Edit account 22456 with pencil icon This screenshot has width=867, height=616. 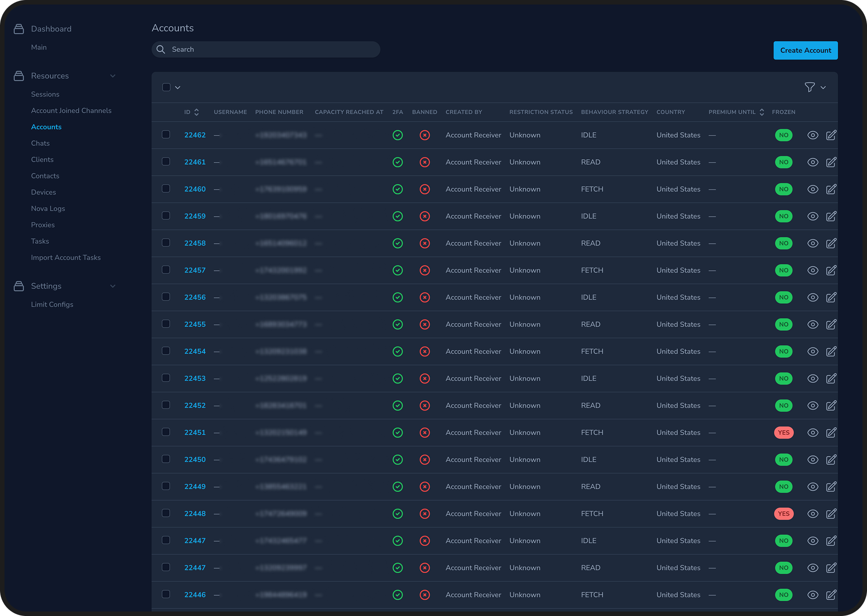[x=831, y=297]
